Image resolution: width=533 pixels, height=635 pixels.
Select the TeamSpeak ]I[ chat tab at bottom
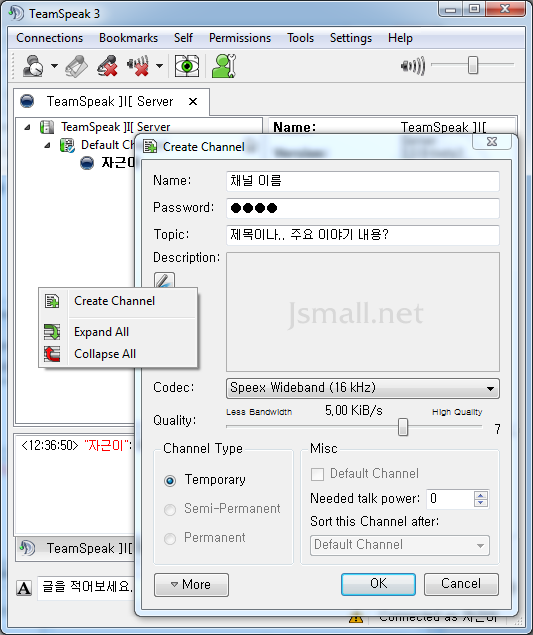point(75,549)
